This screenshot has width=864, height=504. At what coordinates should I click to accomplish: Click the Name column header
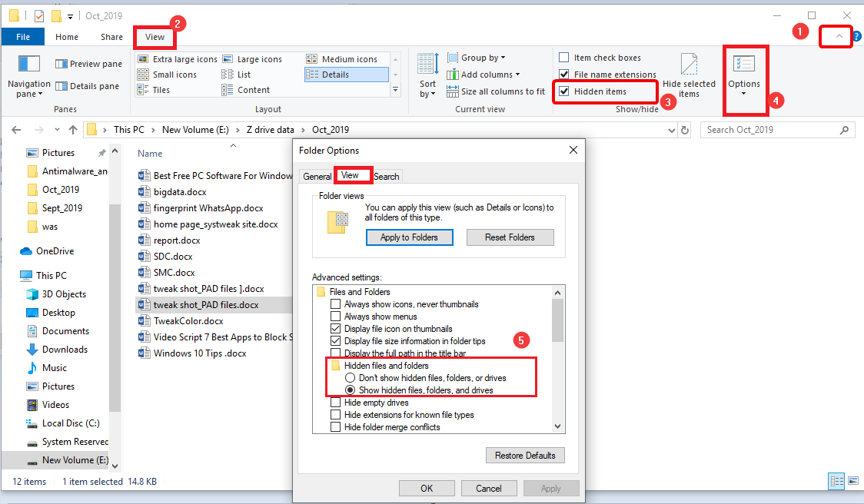pyautogui.click(x=150, y=154)
